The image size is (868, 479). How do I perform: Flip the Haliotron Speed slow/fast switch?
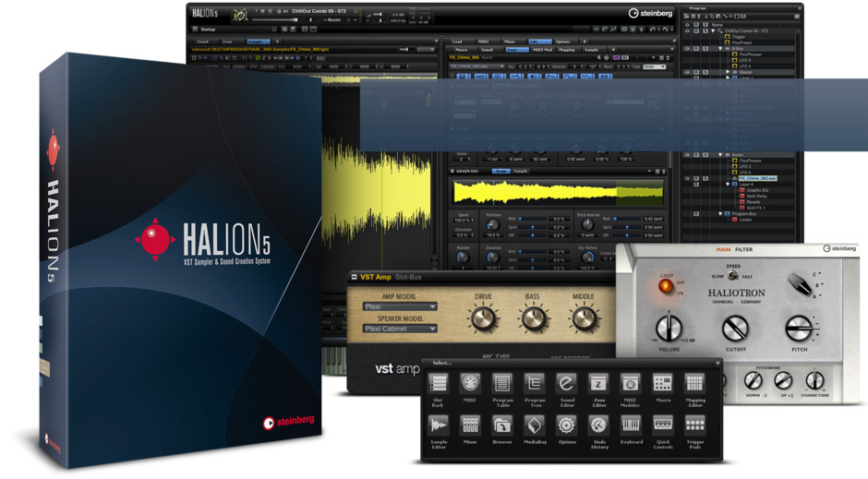(732, 274)
